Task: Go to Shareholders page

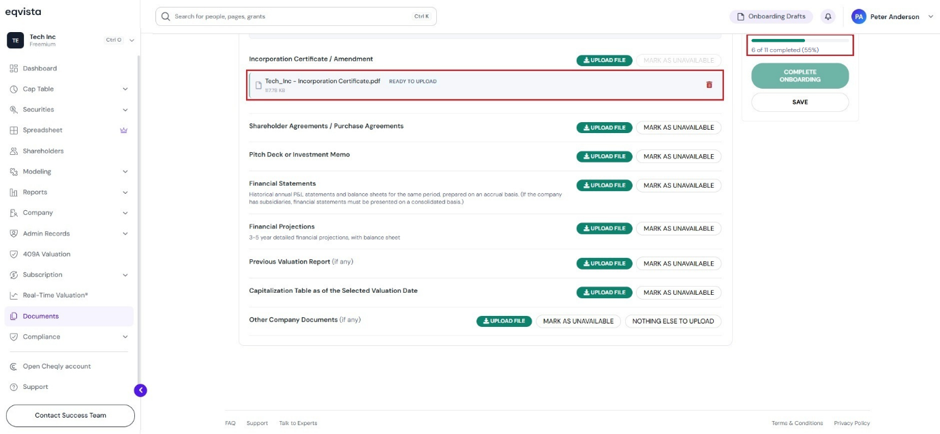Action: click(69, 151)
